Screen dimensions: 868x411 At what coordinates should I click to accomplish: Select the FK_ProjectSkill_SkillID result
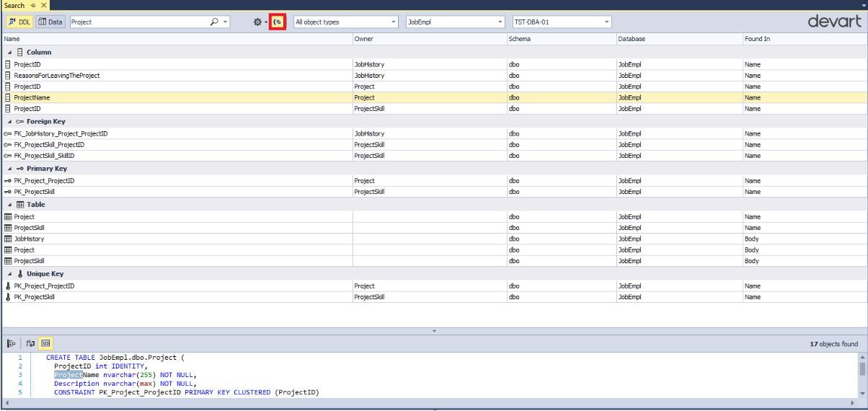pos(434,155)
